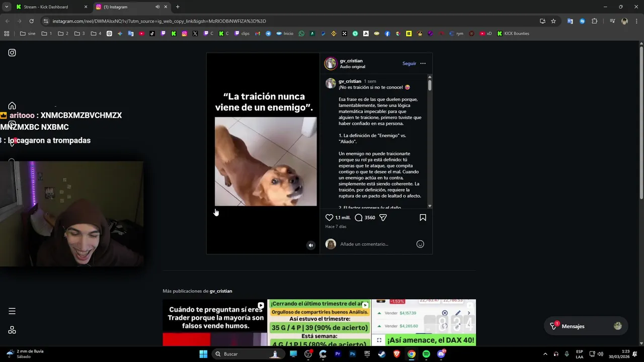This screenshot has width=644, height=362.
Task: Open the 'sine' bookmarks folder
Action: point(28,34)
